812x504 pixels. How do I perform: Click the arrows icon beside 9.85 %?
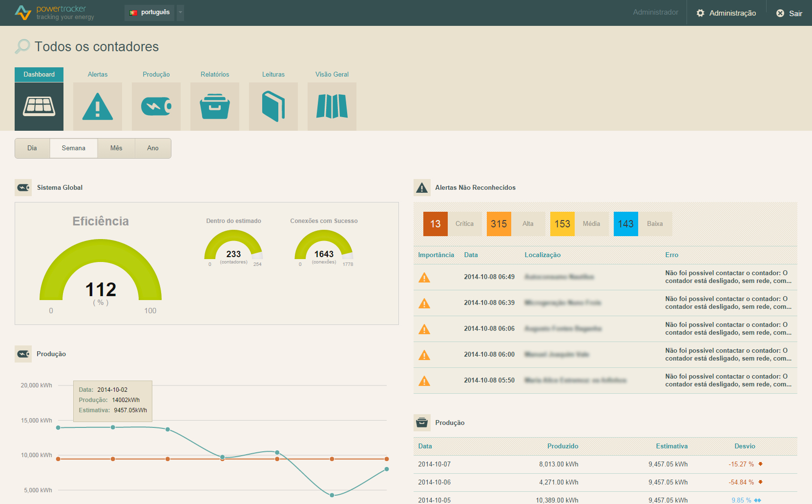(757, 500)
